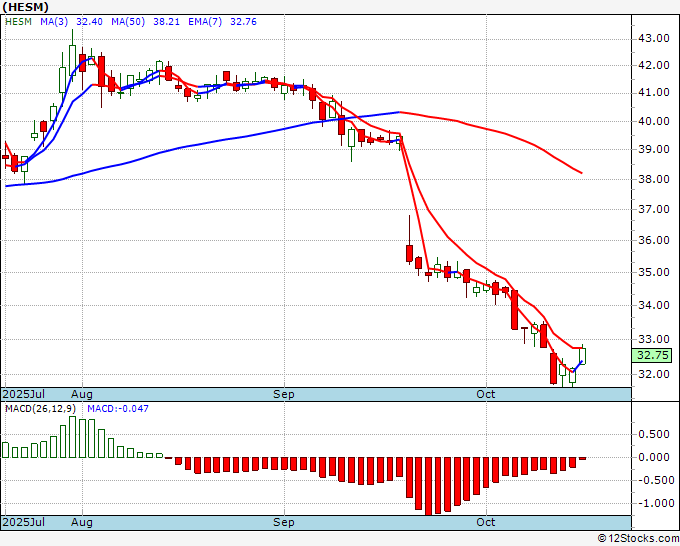This screenshot has width=680, height=546.
Task: Click Aug on price chart date axis
Action: tap(82, 394)
